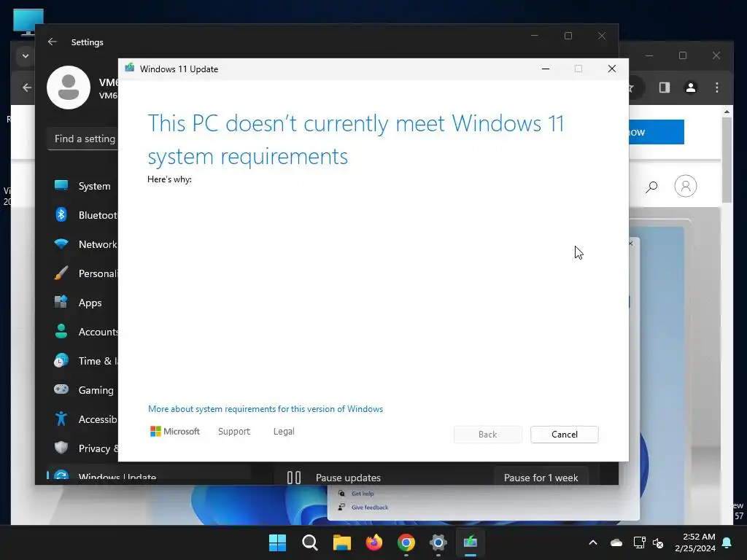This screenshot has width=747, height=560.
Task: Go back in the Settings window
Action: point(53,42)
